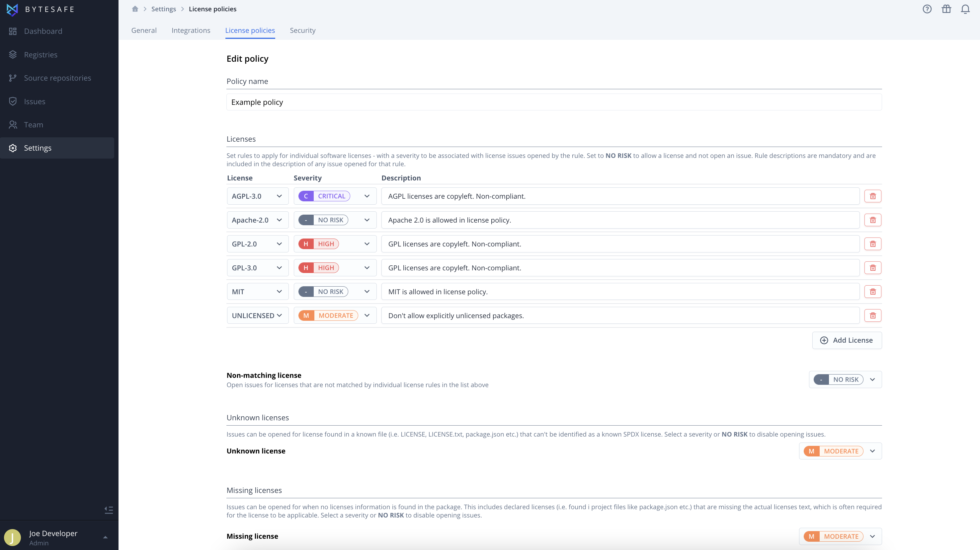Delete the GPL-2.0 rule with trash icon
The image size is (980, 550).
pyautogui.click(x=873, y=244)
